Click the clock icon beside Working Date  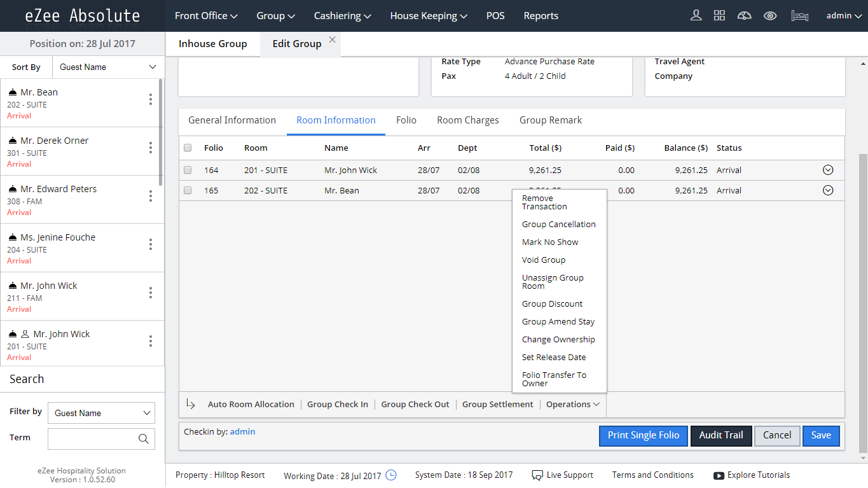pyautogui.click(x=392, y=475)
